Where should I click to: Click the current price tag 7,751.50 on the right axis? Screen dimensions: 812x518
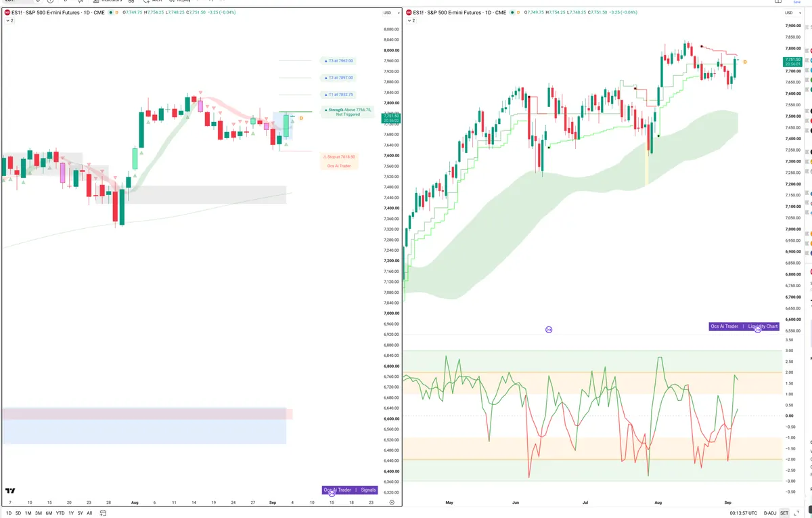click(x=793, y=62)
